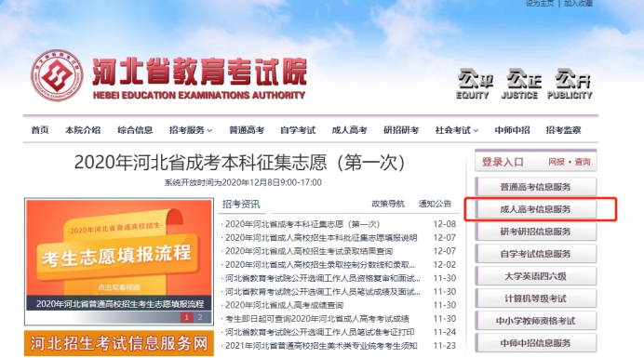Click the 加入收藏 link at top
The width and height of the screenshot is (644, 358).
tap(578, 4)
